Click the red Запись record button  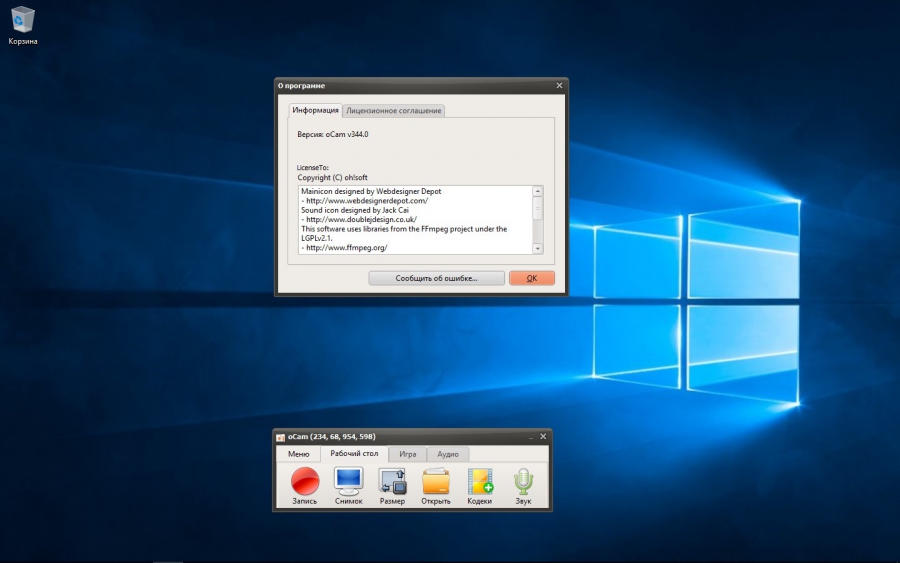click(x=304, y=481)
